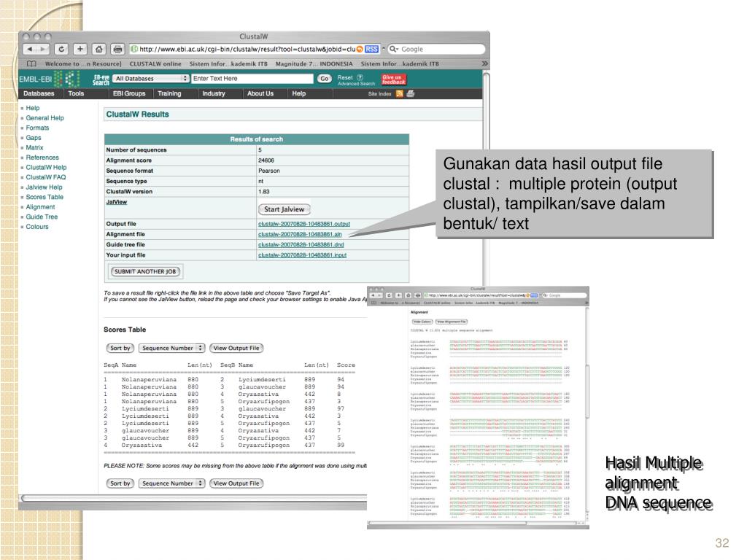Show more bookmarks with double chevron
747x560 pixels.
tap(484, 63)
